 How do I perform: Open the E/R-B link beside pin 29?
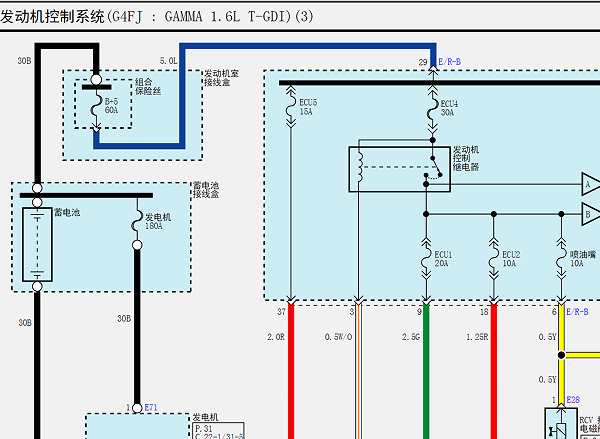coord(450,62)
